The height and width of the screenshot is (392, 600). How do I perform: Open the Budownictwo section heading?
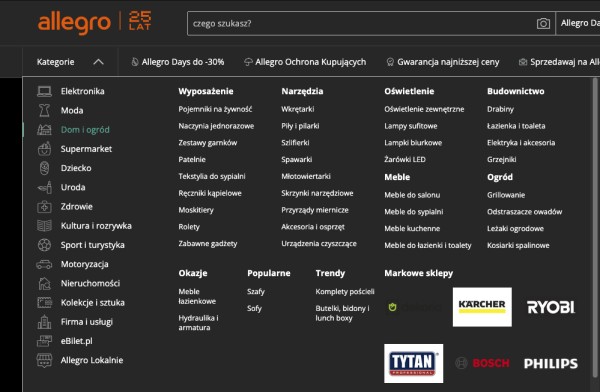pyautogui.click(x=515, y=91)
